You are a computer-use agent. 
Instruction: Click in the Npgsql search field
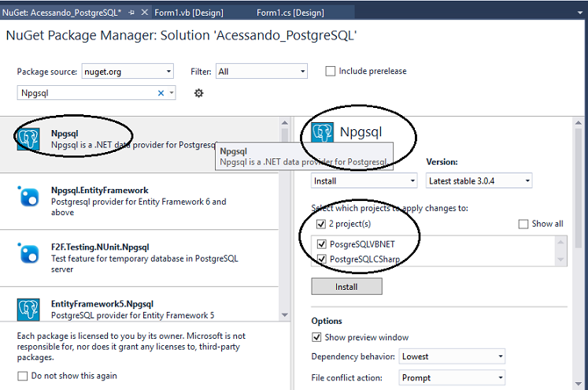coord(88,93)
